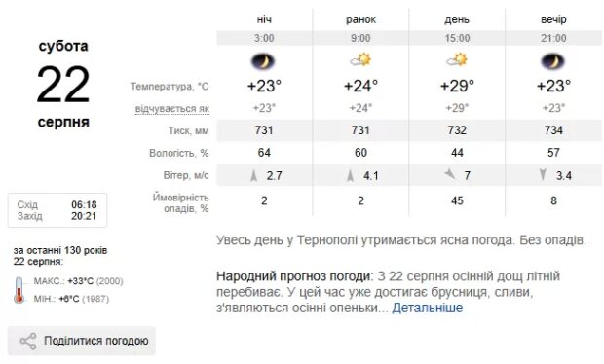The width and height of the screenshot is (604, 364).
Task: Click the share icon beside Поділитися погодою
Action: 27,341
